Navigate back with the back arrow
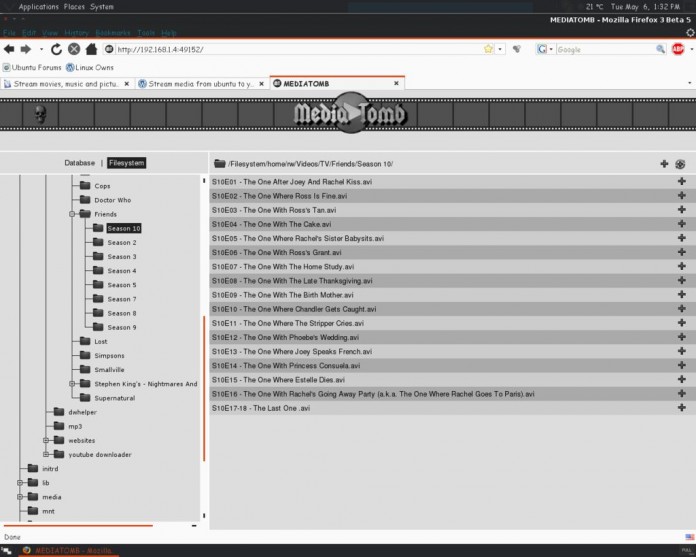The height and width of the screenshot is (557, 696). tap(9, 49)
